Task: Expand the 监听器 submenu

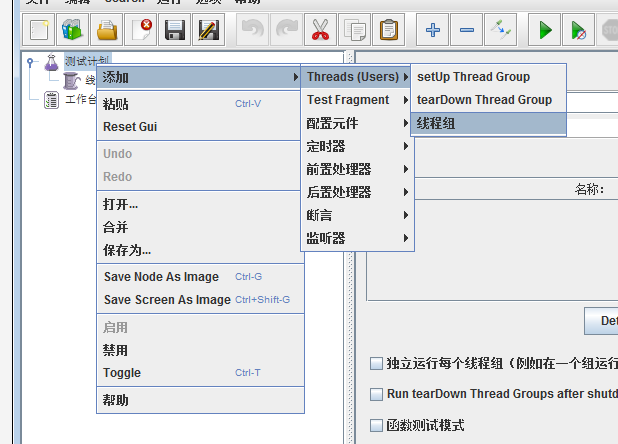Action: [357, 238]
